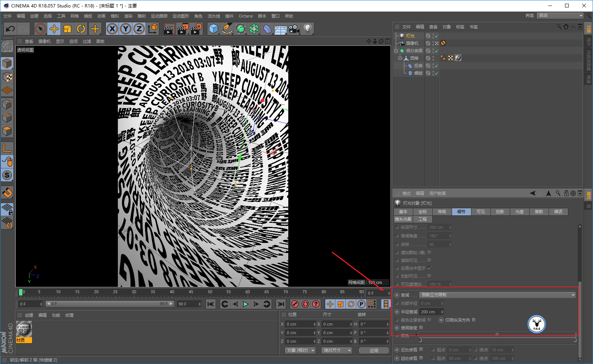
Task: Open the 绝对尺寸 size mode dropdown
Action: point(337,350)
